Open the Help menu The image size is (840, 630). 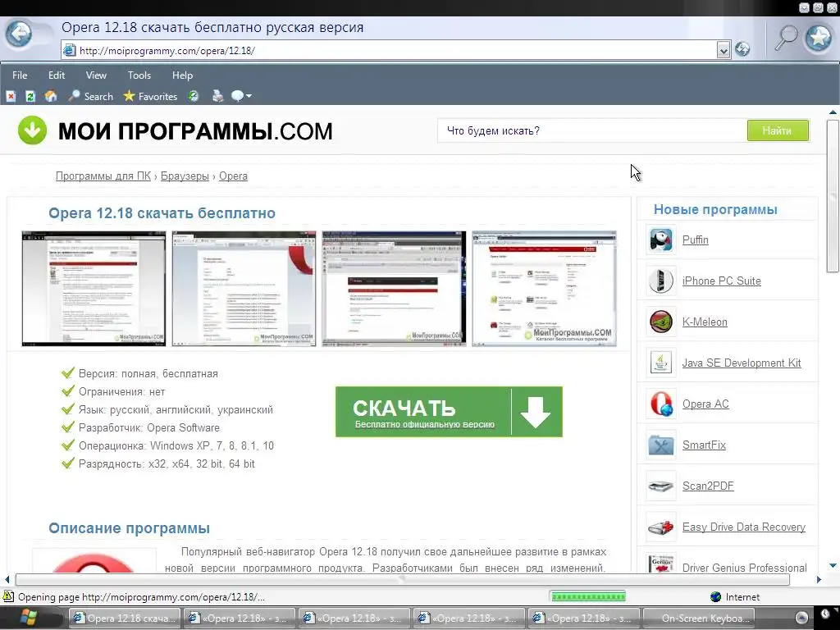[182, 75]
